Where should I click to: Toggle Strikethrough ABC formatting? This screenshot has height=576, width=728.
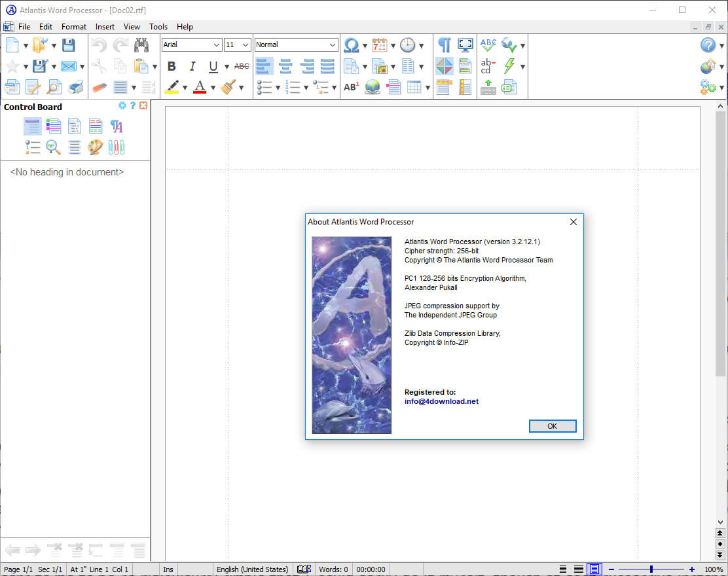click(x=242, y=66)
